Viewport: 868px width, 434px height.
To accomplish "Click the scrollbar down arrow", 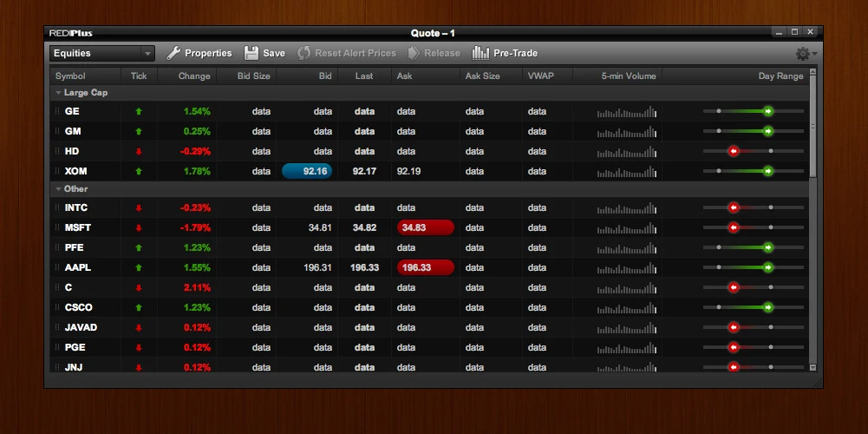I will point(813,367).
